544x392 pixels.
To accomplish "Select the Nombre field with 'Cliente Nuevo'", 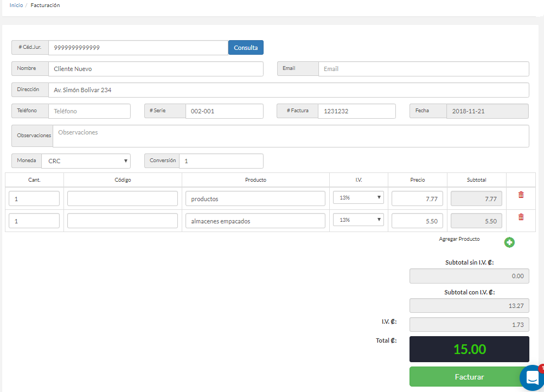I will (x=155, y=69).
